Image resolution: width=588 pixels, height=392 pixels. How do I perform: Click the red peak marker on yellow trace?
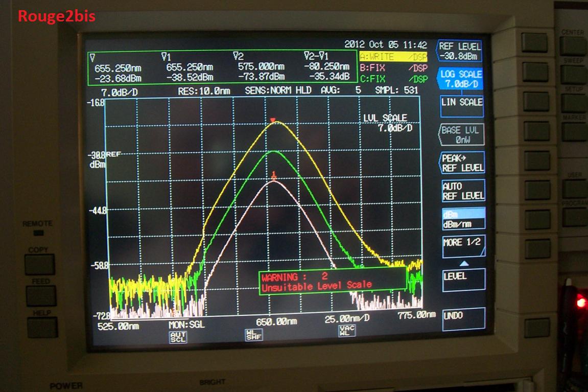(x=273, y=121)
